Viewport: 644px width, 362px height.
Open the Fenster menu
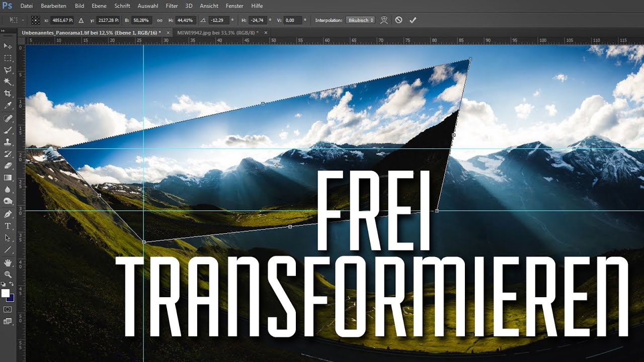(235, 6)
